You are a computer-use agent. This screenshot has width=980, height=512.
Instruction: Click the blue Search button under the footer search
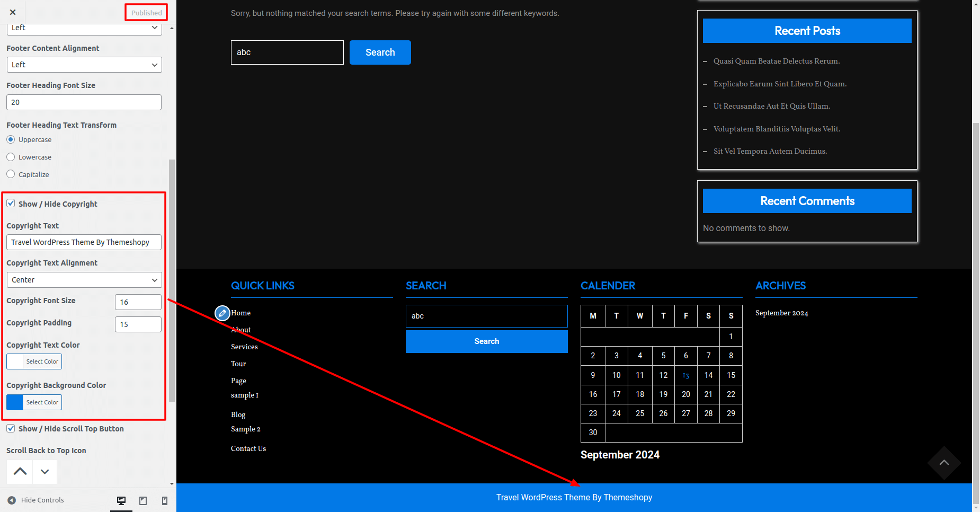tap(486, 341)
